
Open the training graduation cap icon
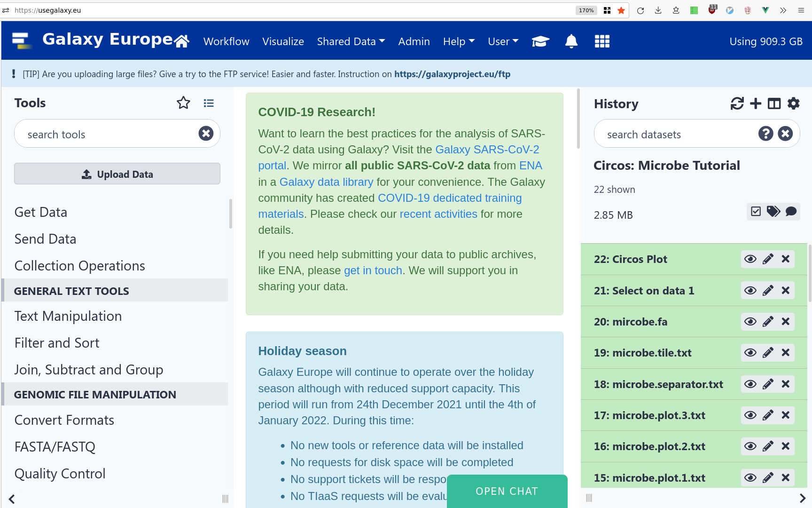tap(540, 41)
